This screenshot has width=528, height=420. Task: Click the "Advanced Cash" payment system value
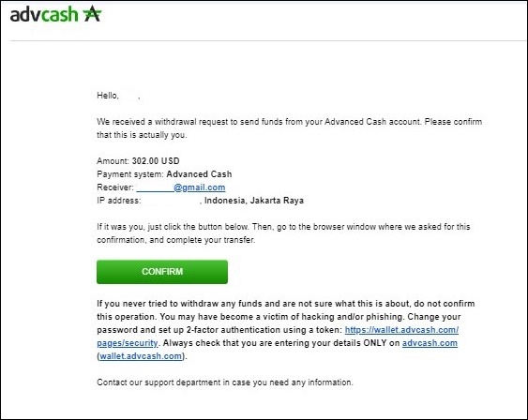(x=199, y=174)
